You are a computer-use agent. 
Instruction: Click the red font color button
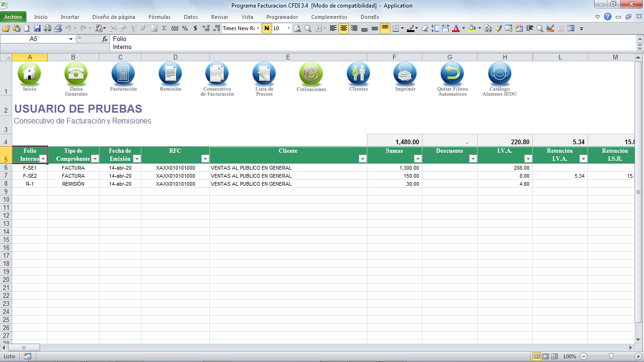(456, 28)
